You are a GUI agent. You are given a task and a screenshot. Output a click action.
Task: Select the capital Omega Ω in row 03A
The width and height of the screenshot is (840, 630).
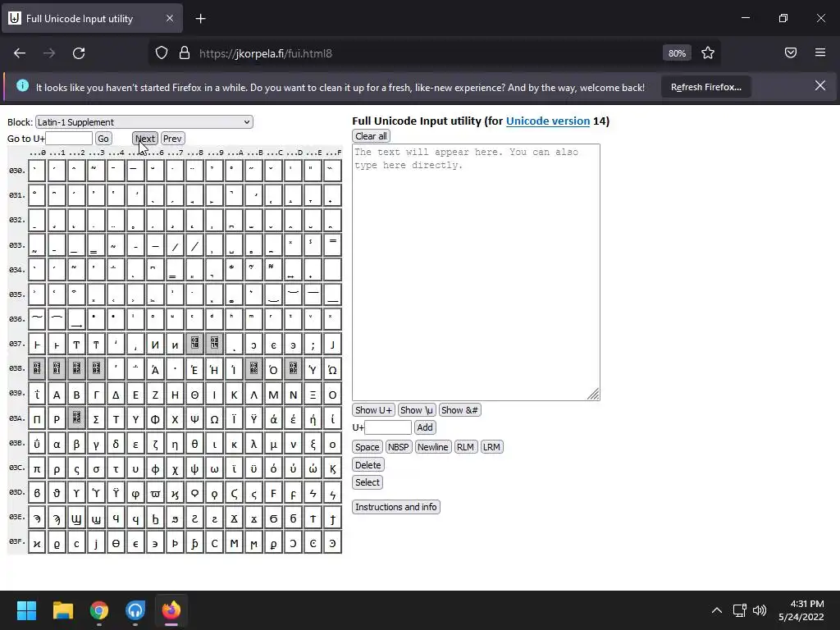click(x=214, y=419)
